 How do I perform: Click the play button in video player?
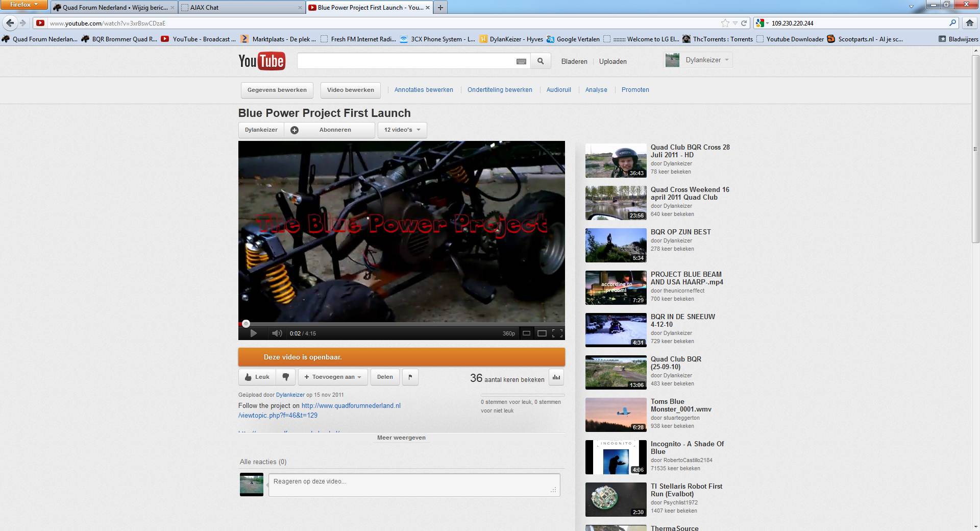click(x=253, y=333)
